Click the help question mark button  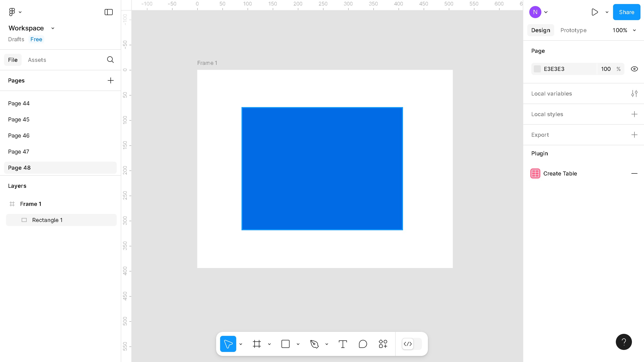pyautogui.click(x=624, y=342)
